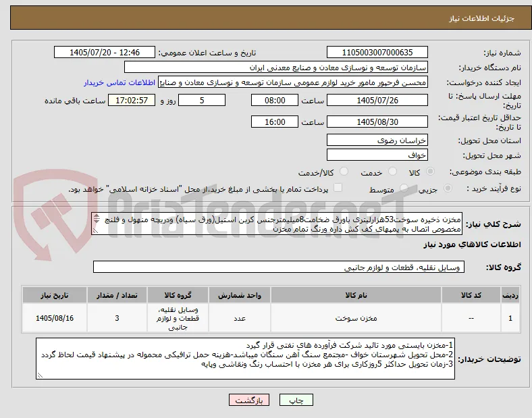The width and height of the screenshot is (532, 418).
Task: Click the row number cell 1
Action: click(x=510, y=318)
